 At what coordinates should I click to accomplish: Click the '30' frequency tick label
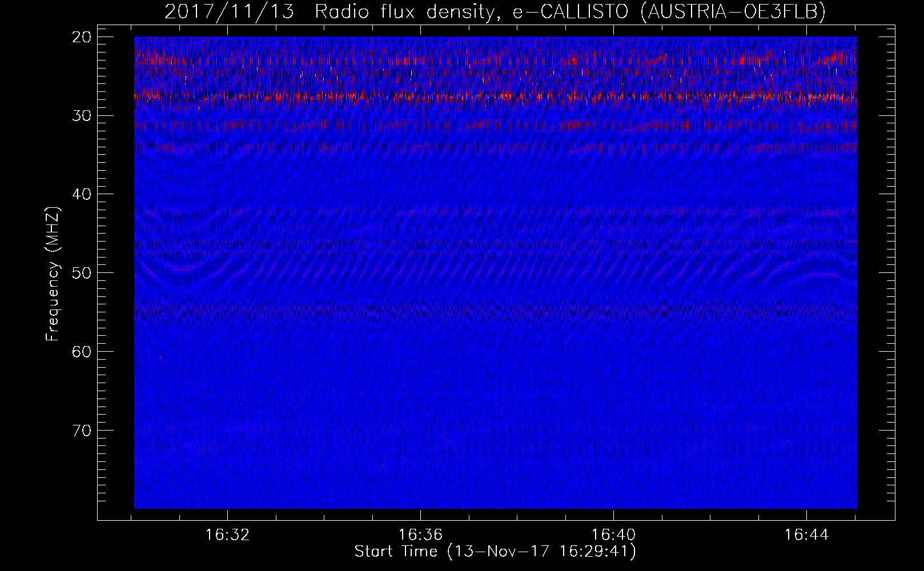[82, 115]
